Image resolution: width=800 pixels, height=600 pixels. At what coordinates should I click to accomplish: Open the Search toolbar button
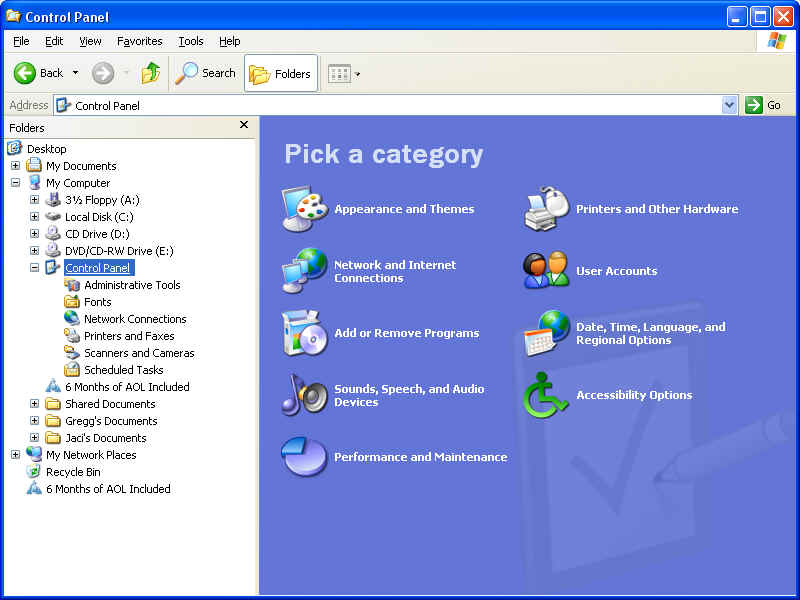pyautogui.click(x=206, y=73)
